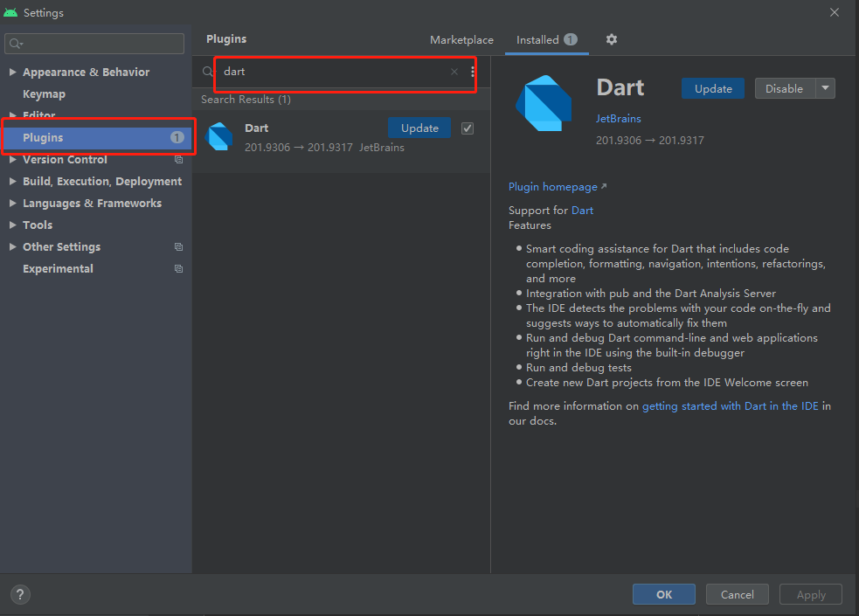The height and width of the screenshot is (616, 859).
Task: Close the Settings dialog with X
Action: (835, 12)
